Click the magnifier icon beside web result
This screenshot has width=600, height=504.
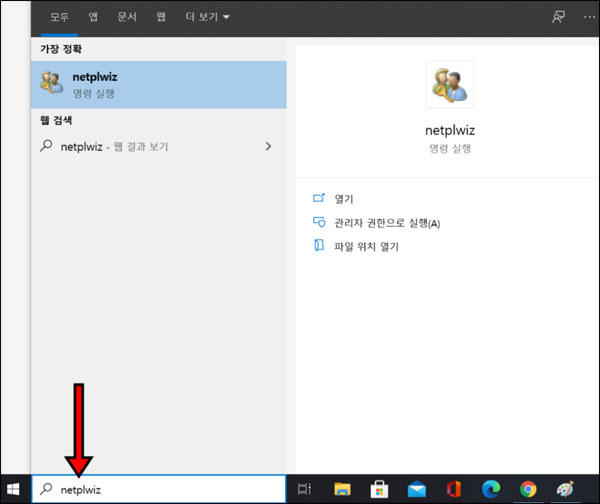click(46, 146)
